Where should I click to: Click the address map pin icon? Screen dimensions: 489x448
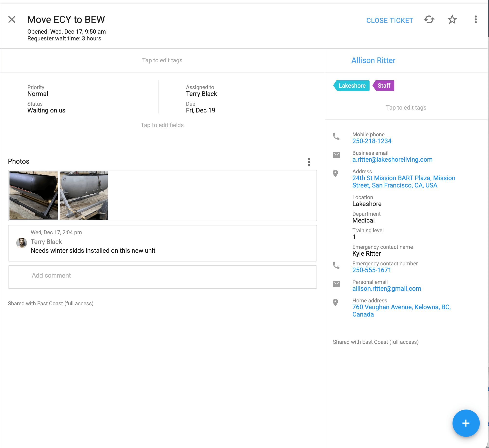335,174
